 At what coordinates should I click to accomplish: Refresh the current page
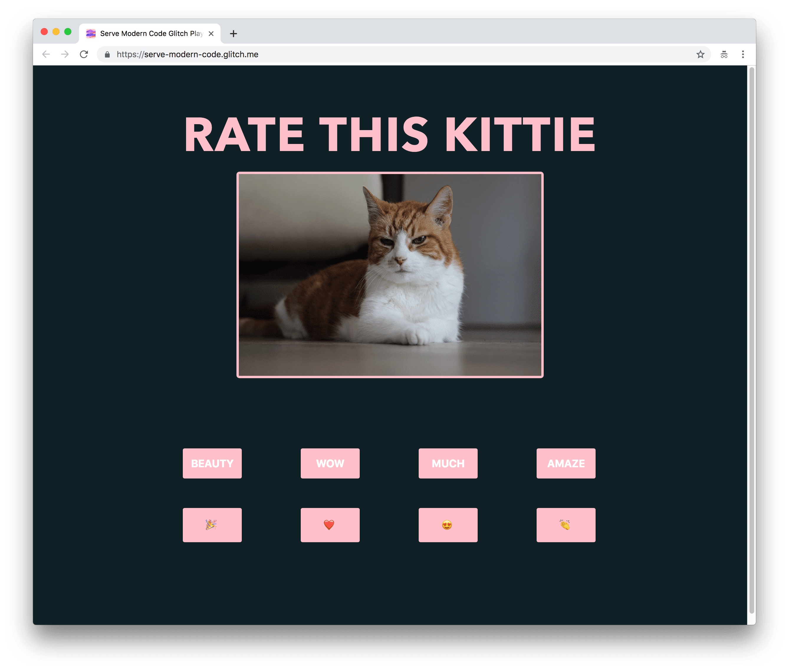pyautogui.click(x=83, y=55)
